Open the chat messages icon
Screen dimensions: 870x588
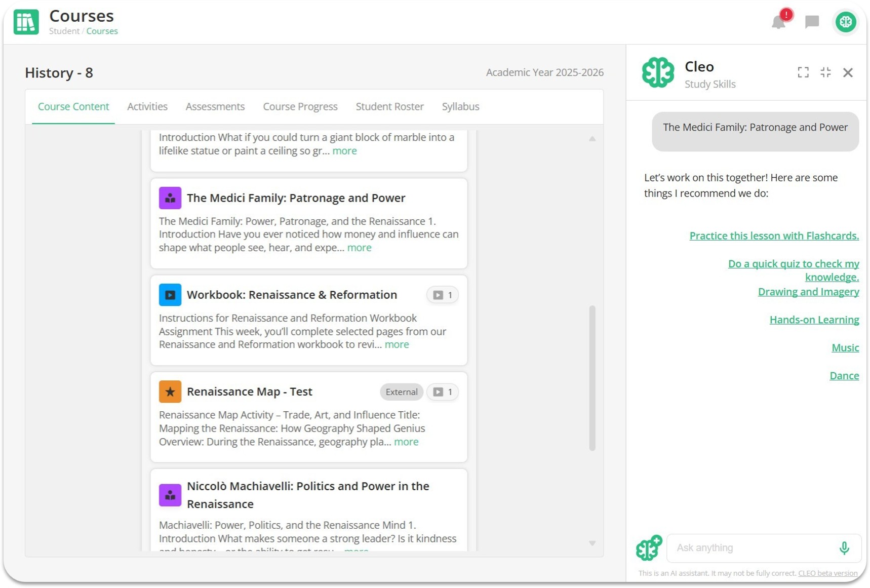point(812,22)
